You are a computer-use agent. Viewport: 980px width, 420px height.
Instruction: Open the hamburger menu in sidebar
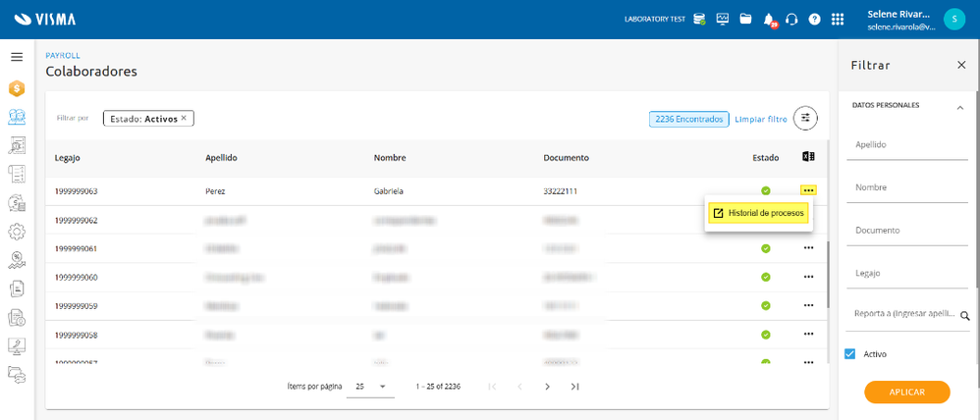click(x=17, y=57)
